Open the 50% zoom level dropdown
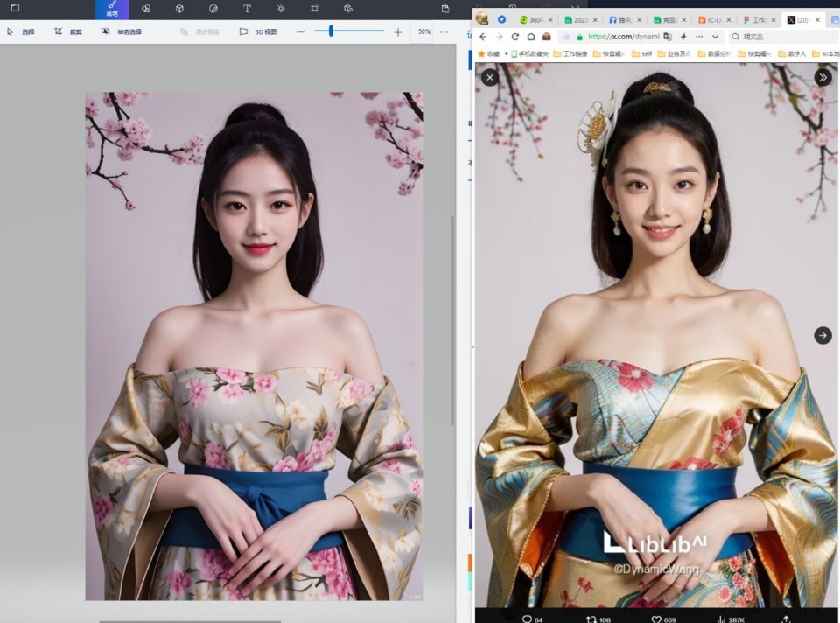The width and height of the screenshot is (840, 623). pos(423,31)
